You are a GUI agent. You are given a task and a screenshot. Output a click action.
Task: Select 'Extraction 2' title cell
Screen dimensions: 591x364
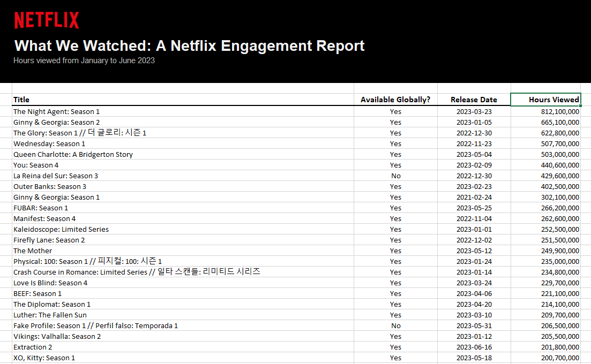click(183, 347)
